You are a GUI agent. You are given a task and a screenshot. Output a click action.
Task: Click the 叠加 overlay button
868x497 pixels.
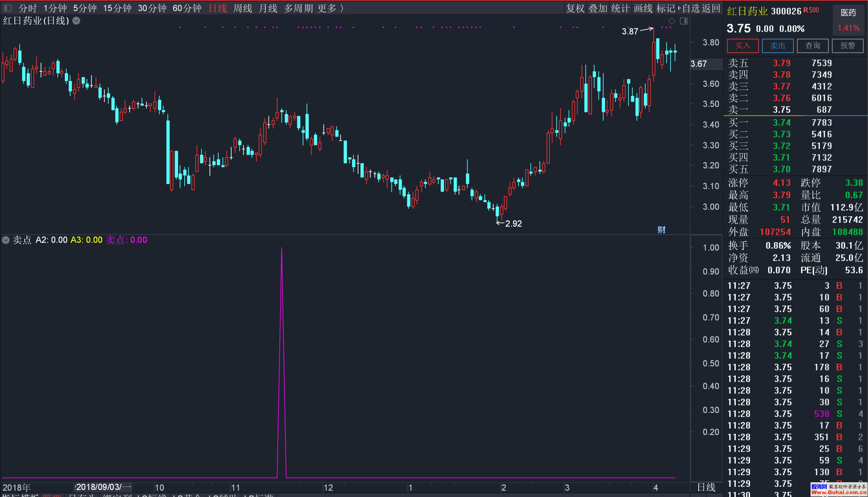pos(598,8)
